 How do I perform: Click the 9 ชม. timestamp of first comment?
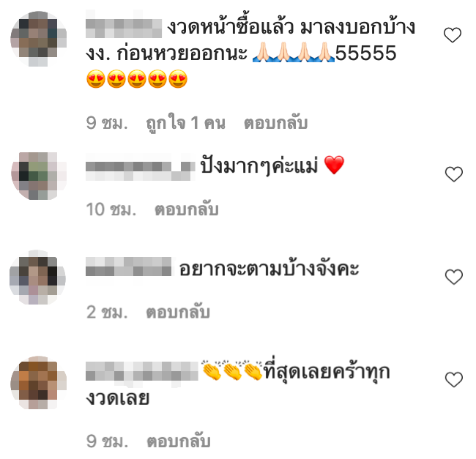(107, 123)
